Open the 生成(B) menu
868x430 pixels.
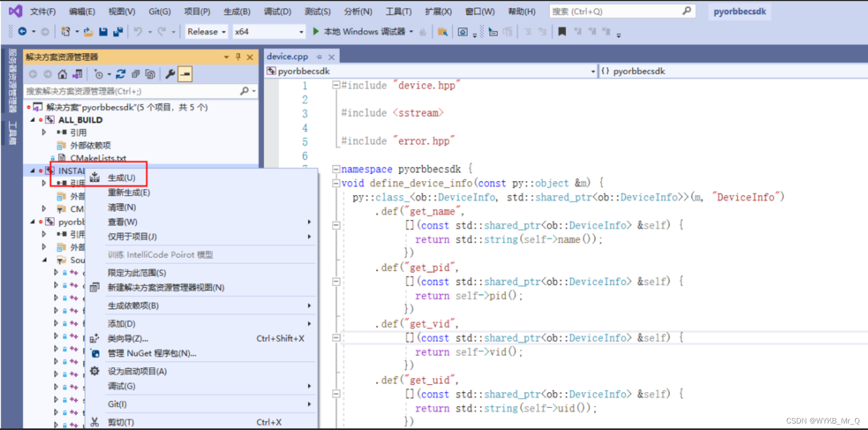click(x=237, y=11)
